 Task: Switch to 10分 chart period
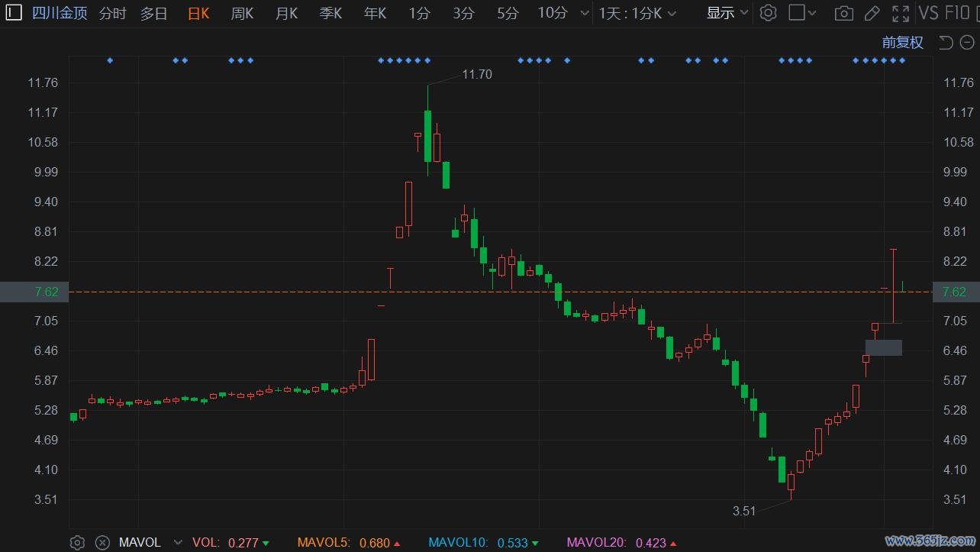(x=553, y=13)
